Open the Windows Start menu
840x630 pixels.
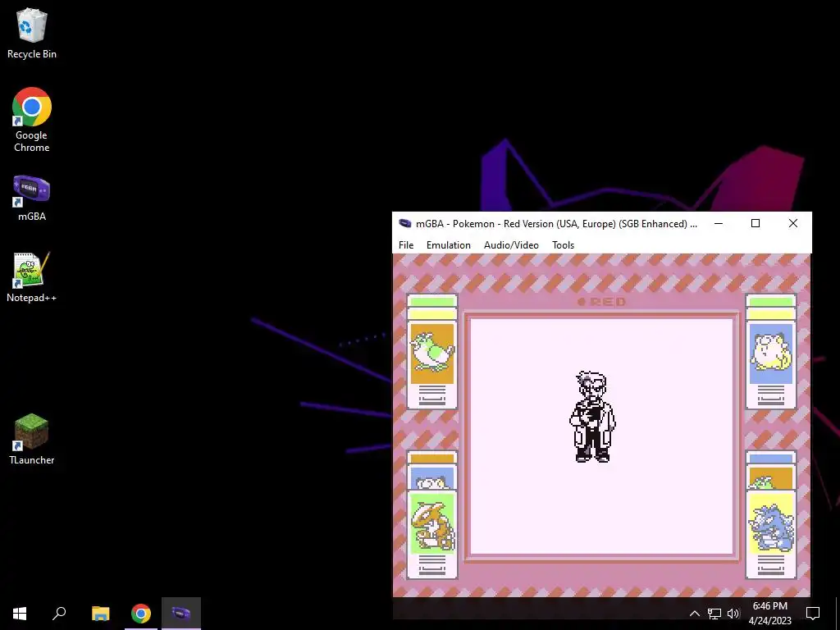20,614
